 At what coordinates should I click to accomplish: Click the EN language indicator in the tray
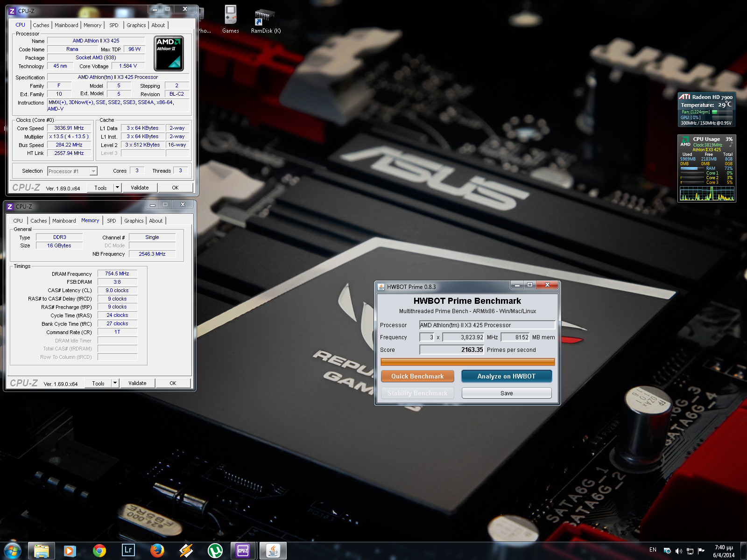[653, 550]
